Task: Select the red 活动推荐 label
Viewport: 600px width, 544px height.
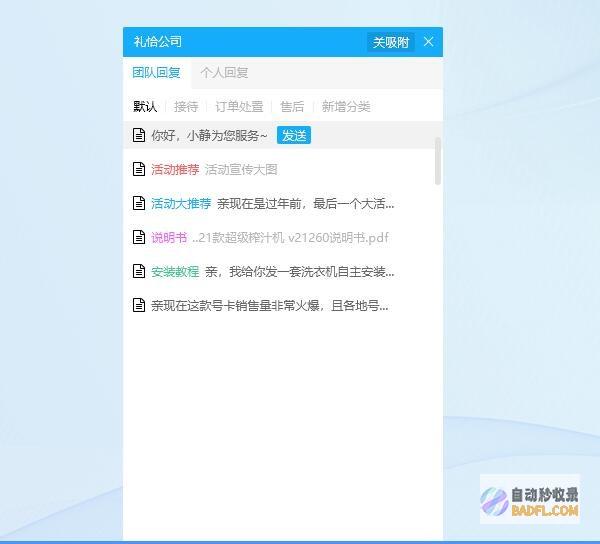Action: coord(175,169)
